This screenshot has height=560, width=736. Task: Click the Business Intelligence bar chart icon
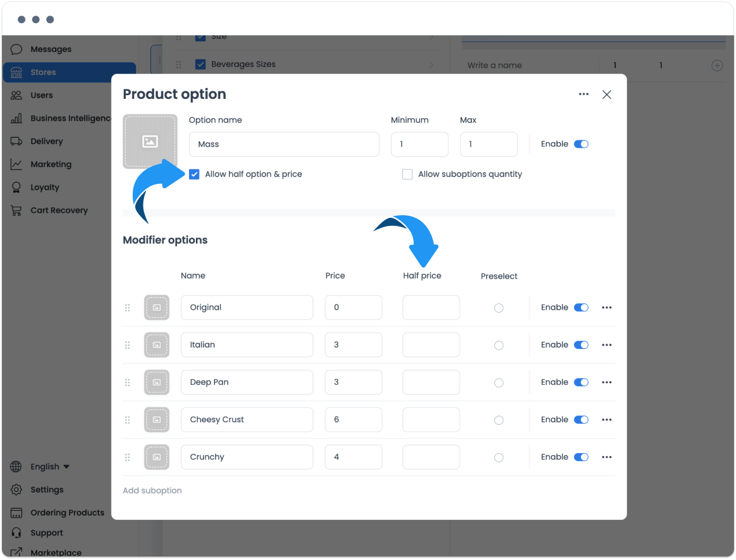tap(16, 118)
